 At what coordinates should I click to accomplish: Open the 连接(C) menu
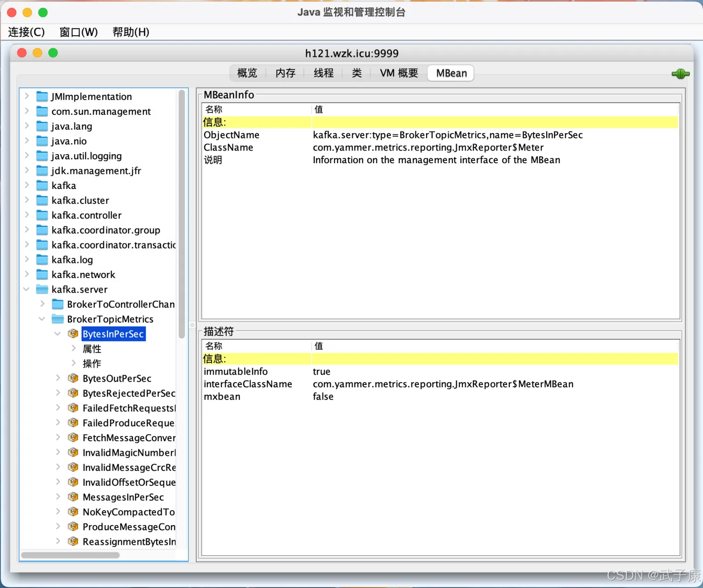click(27, 32)
